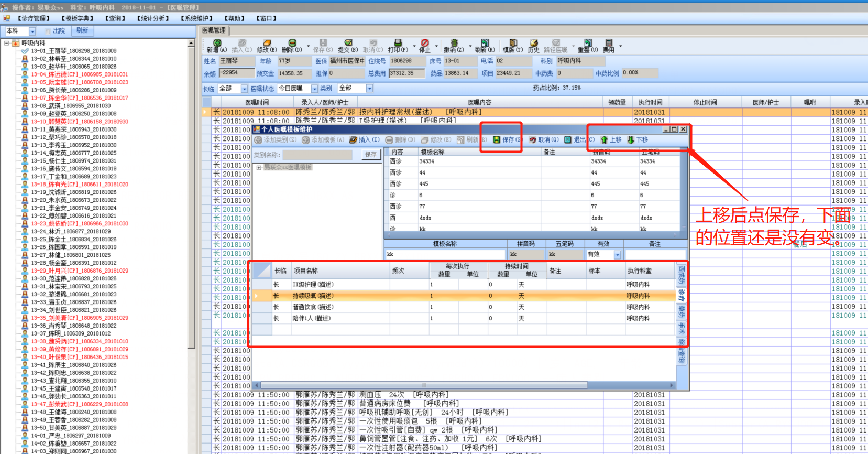Open the 有效 dropdown in template editor
Screen dimensions: 868x454
[x=617, y=255]
